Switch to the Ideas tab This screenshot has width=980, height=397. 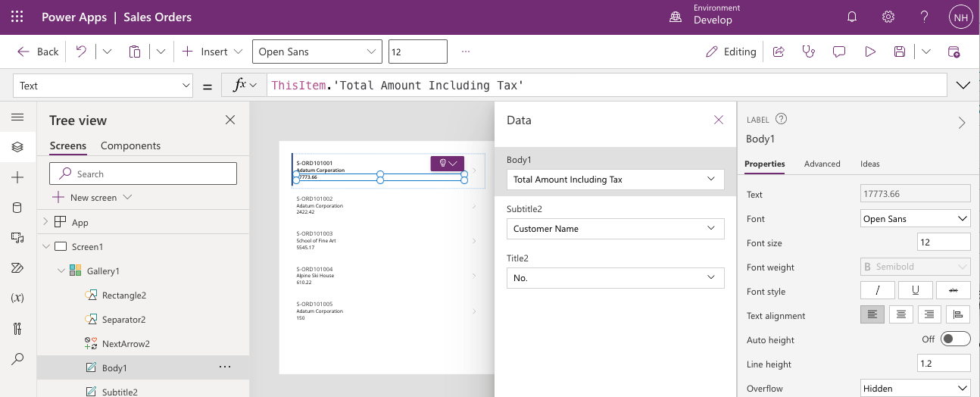pos(870,164)
